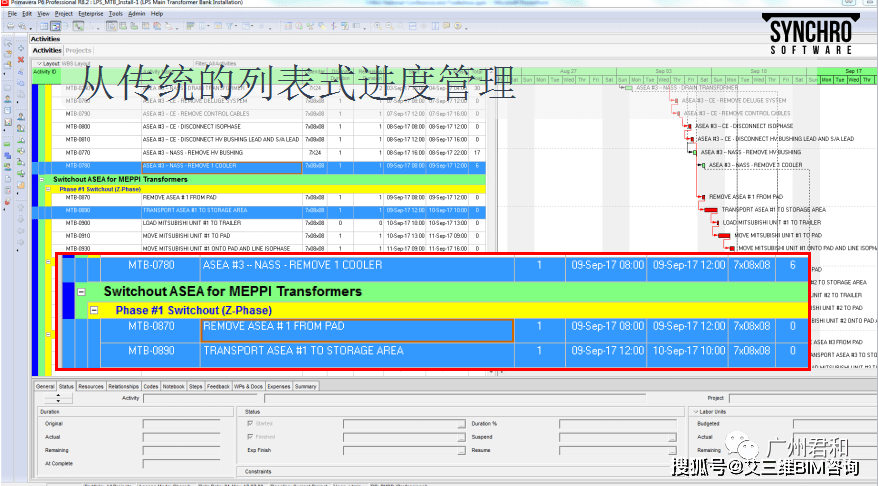Click the Copy icon in the command bar

(21, 82)
